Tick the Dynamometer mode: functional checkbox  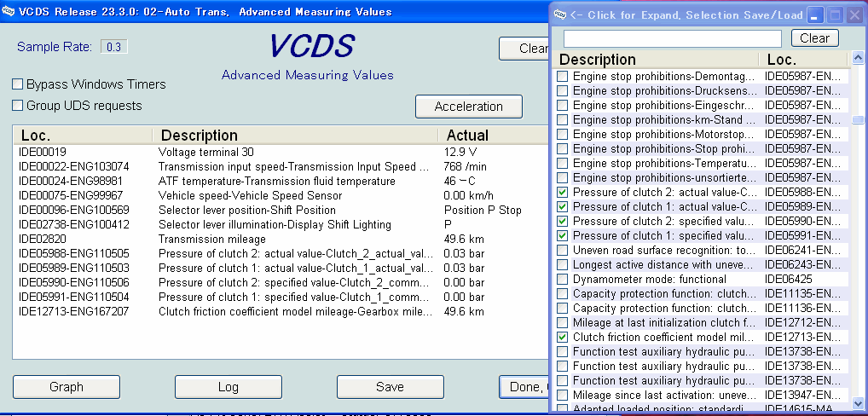pyautogui.click(x=562, y=279)
